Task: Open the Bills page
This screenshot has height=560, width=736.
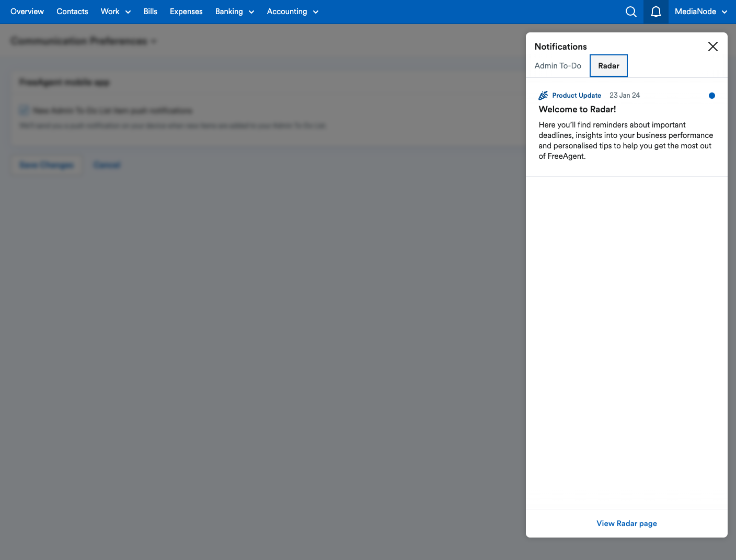Action: pyautogui.click(x=151, y=11)
